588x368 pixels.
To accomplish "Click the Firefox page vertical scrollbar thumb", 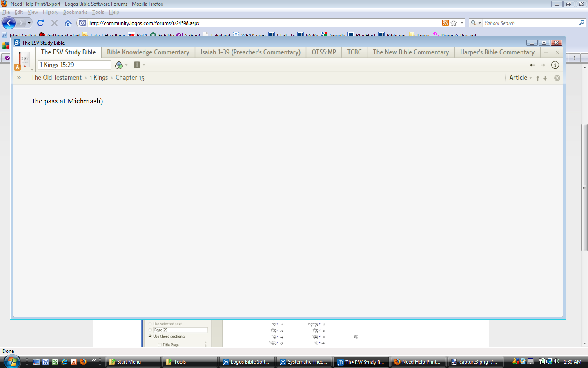I will point(584,187).
